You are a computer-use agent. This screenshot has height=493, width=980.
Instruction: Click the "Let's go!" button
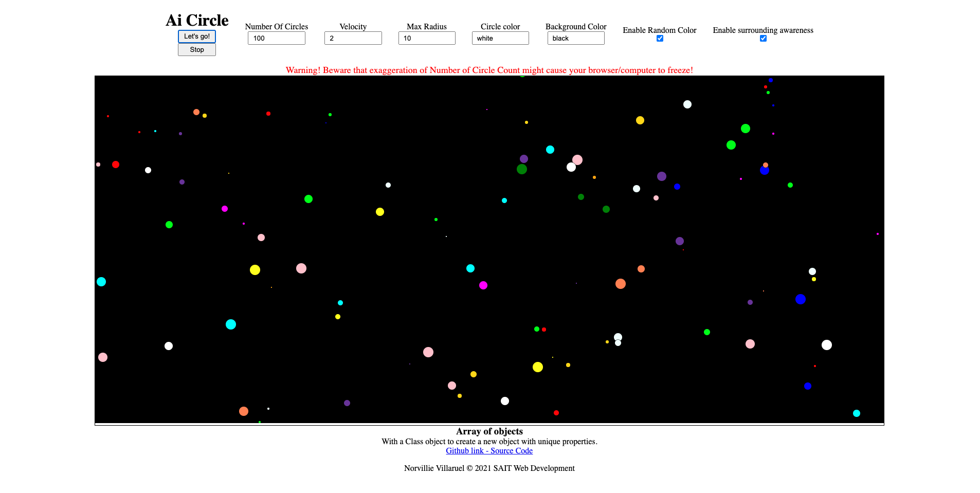click(x=196, y=36)
